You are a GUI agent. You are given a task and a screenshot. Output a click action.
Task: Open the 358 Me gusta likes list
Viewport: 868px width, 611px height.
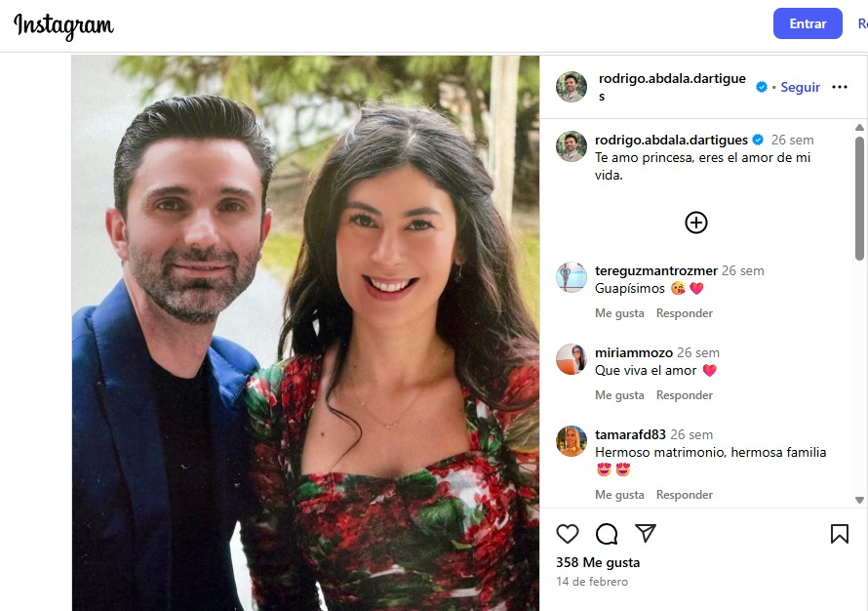coord(598,562)
